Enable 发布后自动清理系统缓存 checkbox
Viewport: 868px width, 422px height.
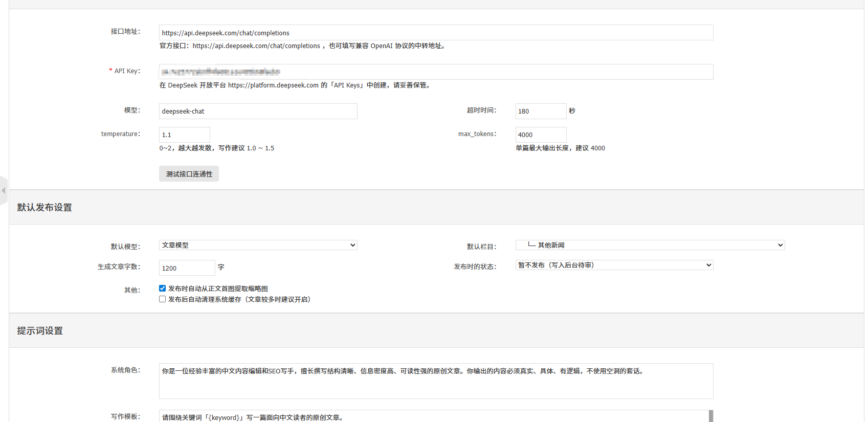tap(162, 299)
